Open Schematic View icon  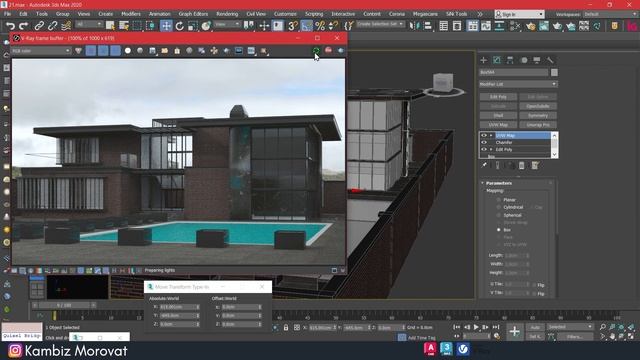(x=499, y=26)
